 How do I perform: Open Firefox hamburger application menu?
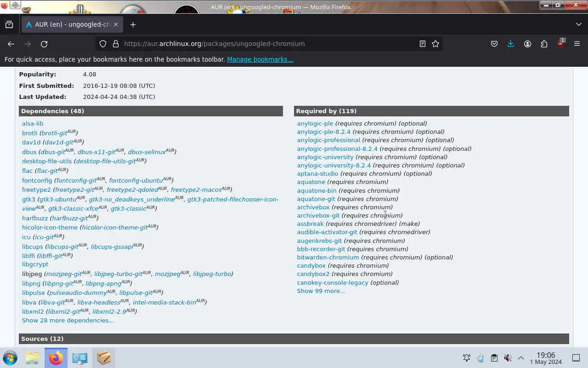(577, 44)
